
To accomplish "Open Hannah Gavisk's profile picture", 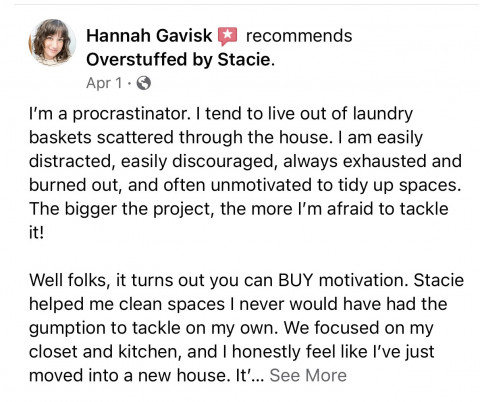I will [52, 42].
